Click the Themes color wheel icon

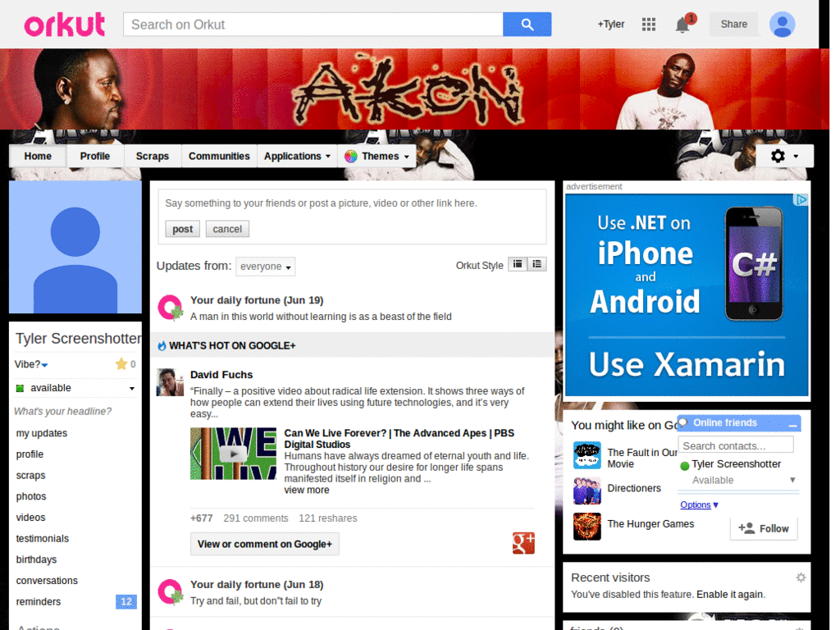click(350, 157)
